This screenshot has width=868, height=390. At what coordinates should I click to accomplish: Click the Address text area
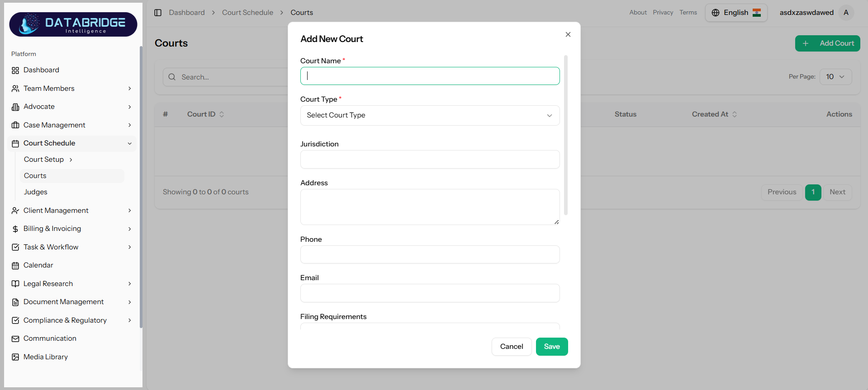point(430,207)
